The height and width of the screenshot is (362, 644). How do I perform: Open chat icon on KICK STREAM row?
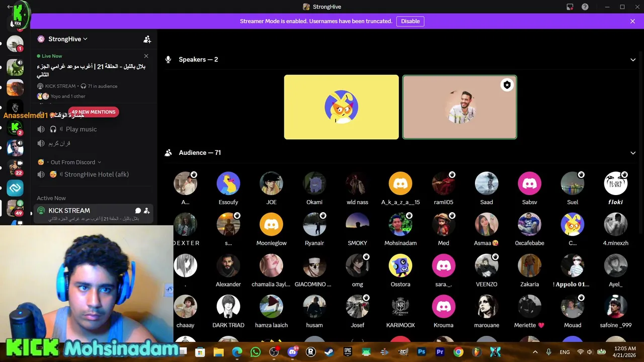coord(138,211)
